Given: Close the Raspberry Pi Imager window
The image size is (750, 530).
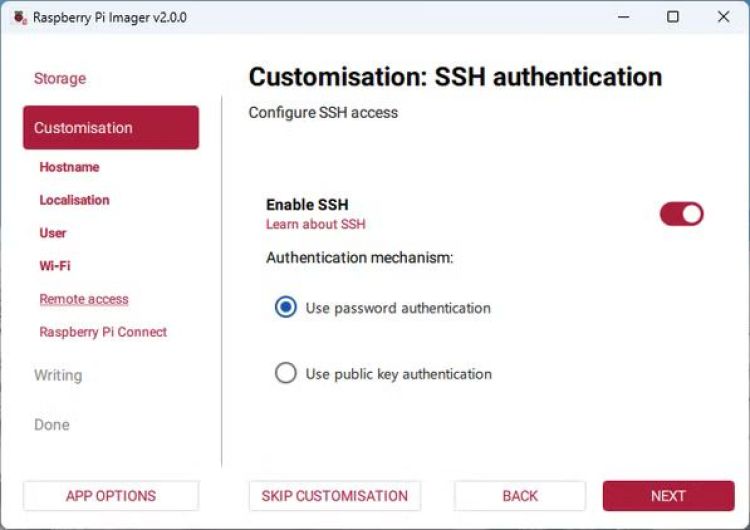Looking at the screenshot, I should click(723, 17).
